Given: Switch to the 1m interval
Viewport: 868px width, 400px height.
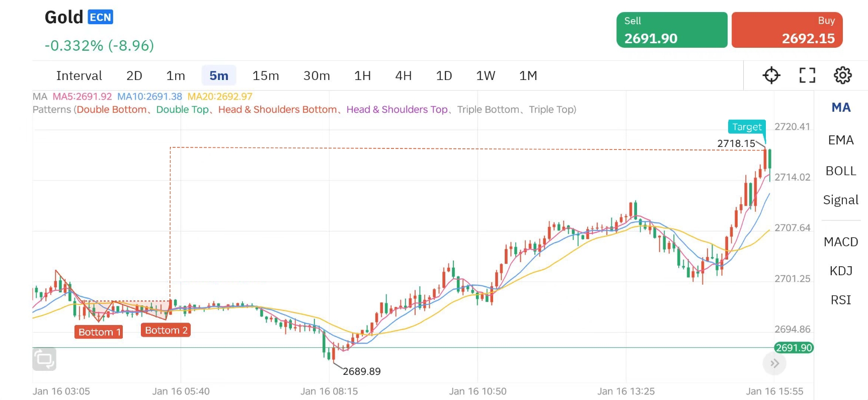Looking at the screenshot, I should point(176,75).
